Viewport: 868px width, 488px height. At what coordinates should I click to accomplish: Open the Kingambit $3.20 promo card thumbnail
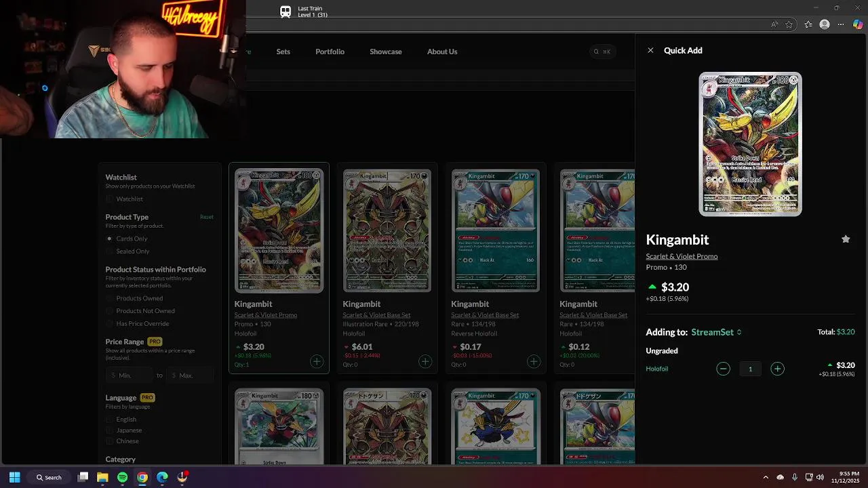(x=279, y=230)
